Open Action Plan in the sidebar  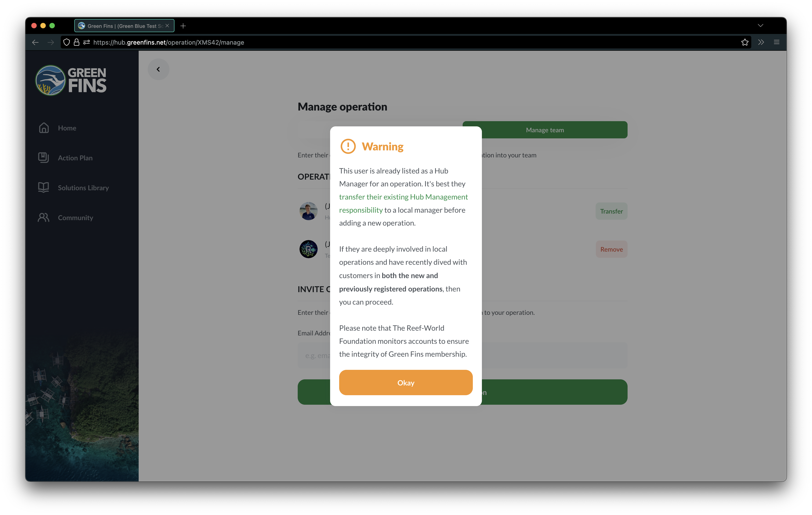point(75,158)
